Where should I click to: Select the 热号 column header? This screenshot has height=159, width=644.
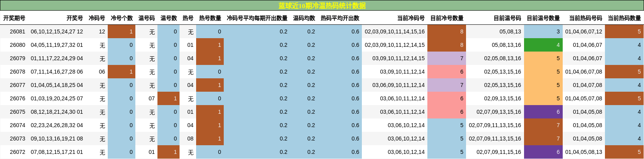point(188,18)
